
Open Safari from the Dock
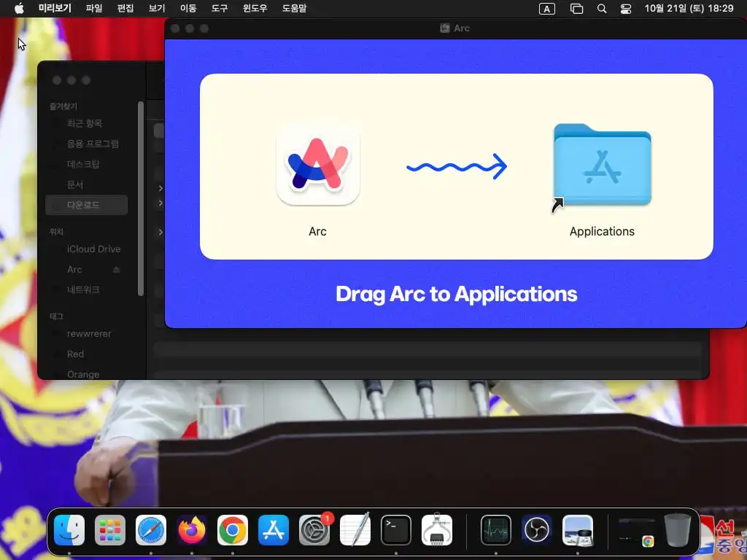151,530
